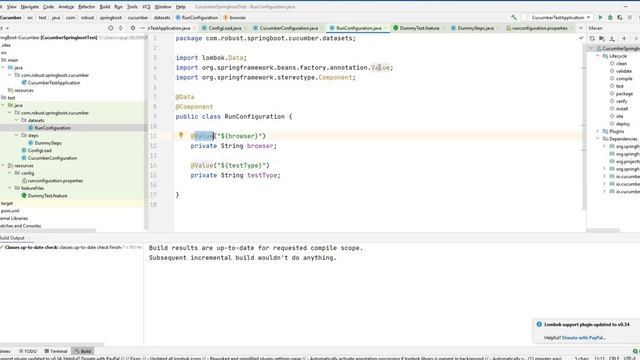Open the File View menu
640x360 pixels.
12,7
